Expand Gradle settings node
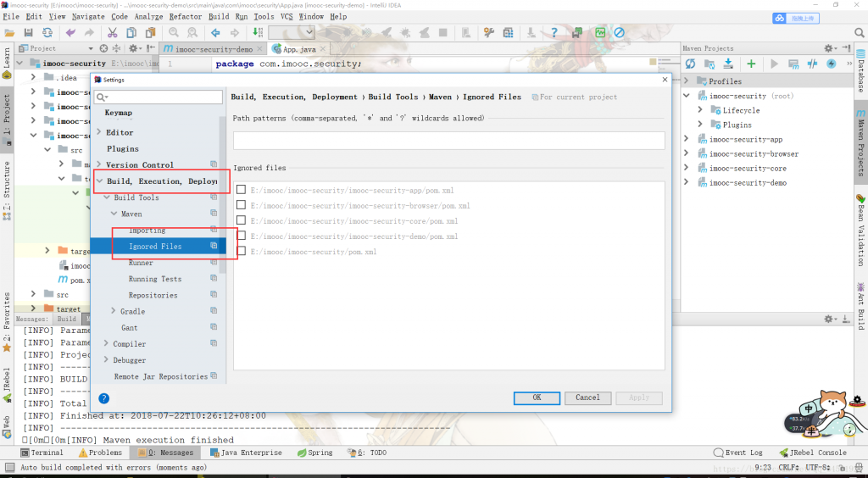Viewport: 868px width, 478px height. coord(114,312)
